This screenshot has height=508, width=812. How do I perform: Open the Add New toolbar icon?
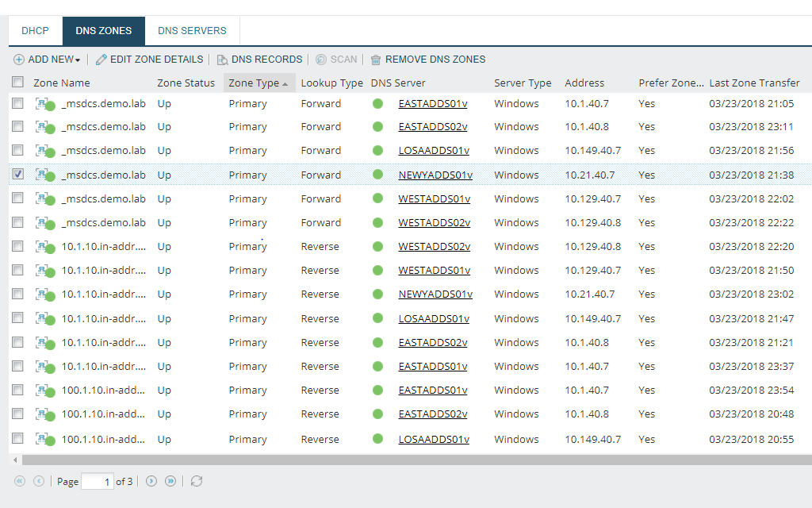18,59
